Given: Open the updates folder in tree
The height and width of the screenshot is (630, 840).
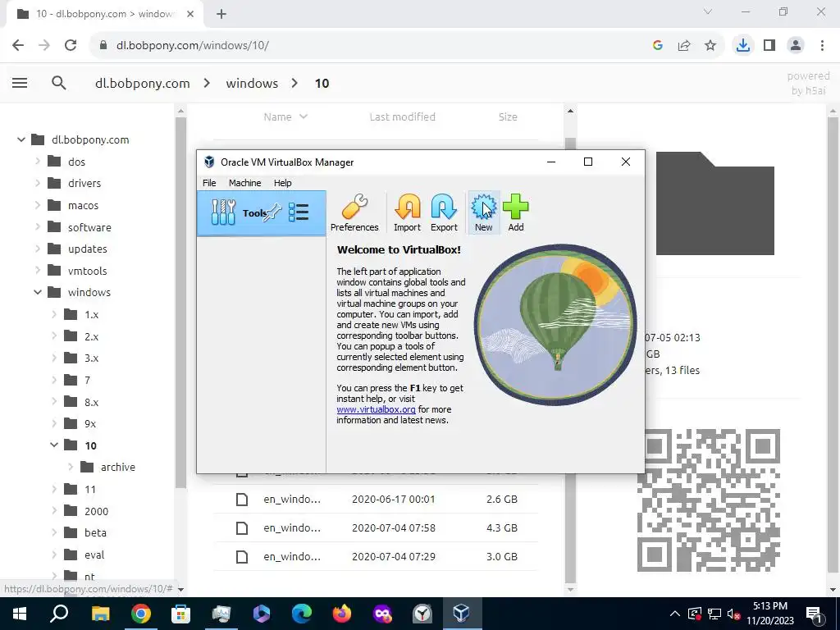Looking at the screenshot, I should [87, 249].
